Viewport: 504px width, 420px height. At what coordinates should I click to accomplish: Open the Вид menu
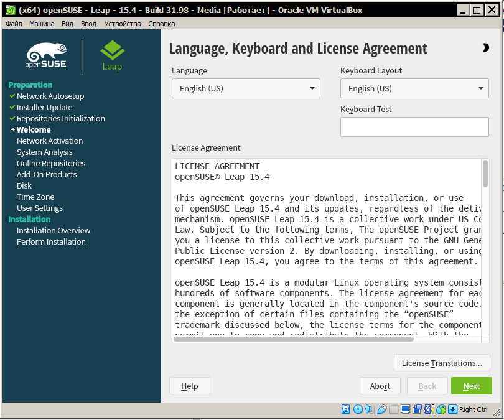67,24
